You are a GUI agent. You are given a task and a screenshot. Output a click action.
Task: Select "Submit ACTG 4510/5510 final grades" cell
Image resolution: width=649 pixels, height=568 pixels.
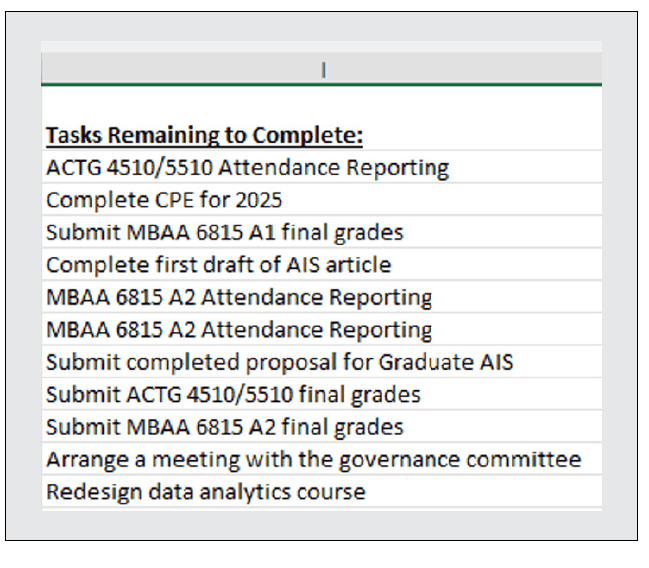coord(233,394)
